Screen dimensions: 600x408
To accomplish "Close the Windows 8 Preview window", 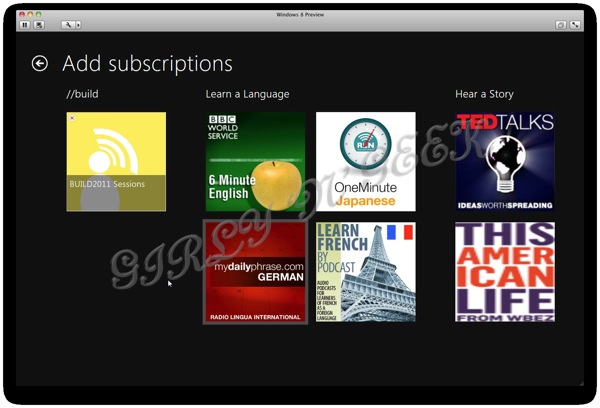I will tap(22, 14).
